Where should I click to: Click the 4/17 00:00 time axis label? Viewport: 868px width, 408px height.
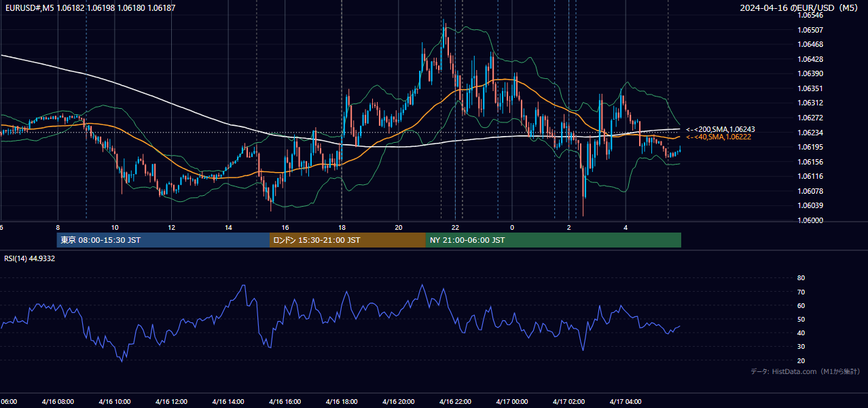coord(512,402)
